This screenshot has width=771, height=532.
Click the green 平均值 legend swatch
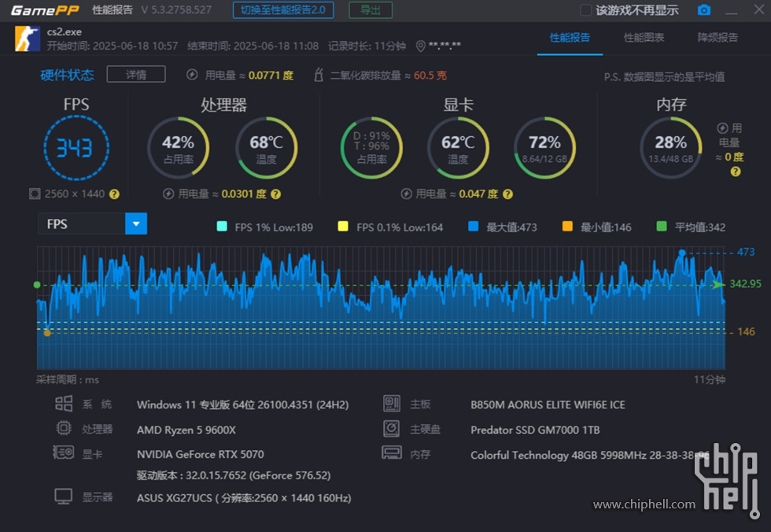(x=662, y=226)
